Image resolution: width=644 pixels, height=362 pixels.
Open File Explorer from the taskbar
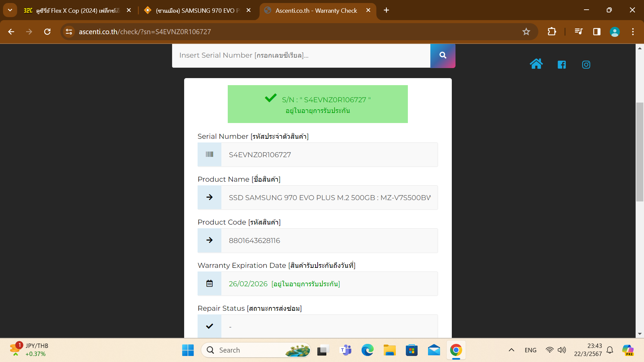(389, 350)
